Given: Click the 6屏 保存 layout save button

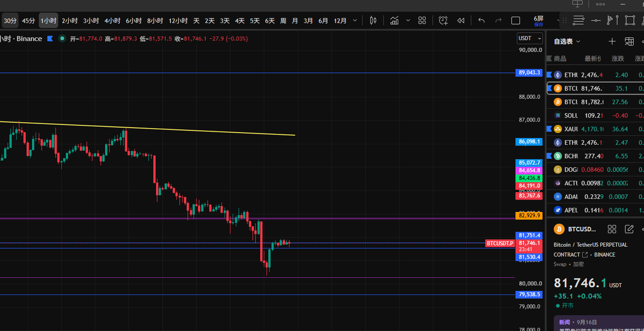Looking at the screenshot, I should (538, 21).
